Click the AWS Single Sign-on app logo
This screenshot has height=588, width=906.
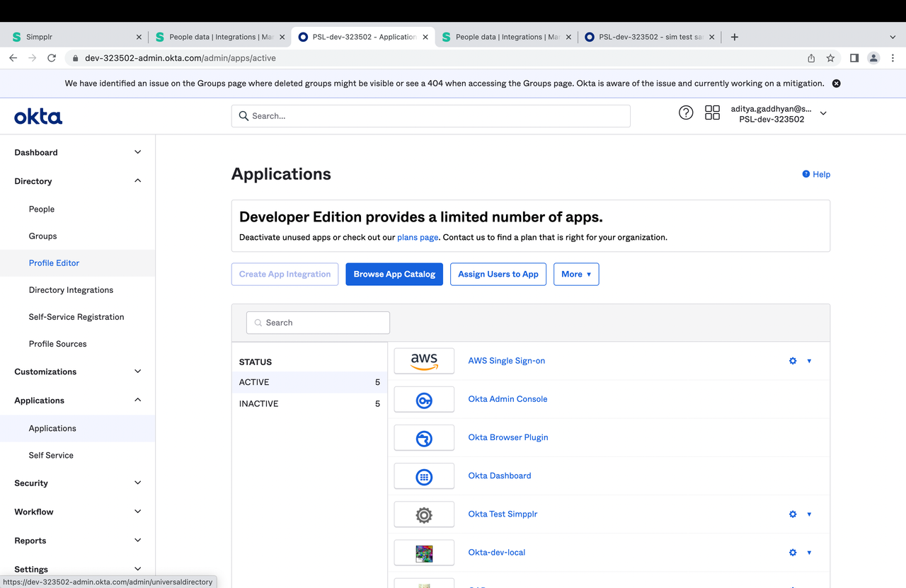pos(424,361)
